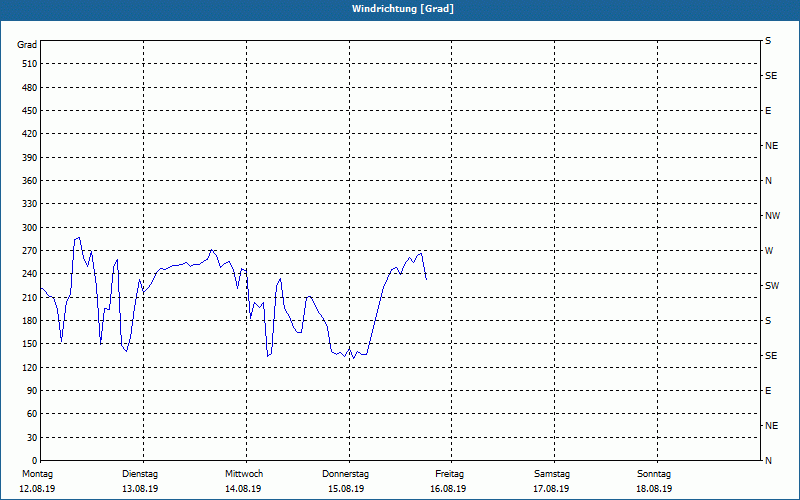Click the "Mittwoch" day label
Screen dimensions: 800x500
[x=244, y=474]
